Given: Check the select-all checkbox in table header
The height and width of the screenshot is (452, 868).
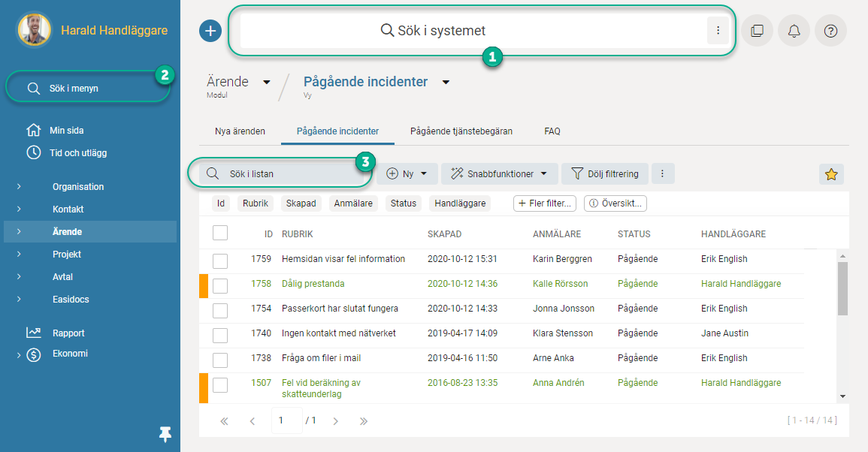Looking at the screenshot, I should click(x=220, y=233).
